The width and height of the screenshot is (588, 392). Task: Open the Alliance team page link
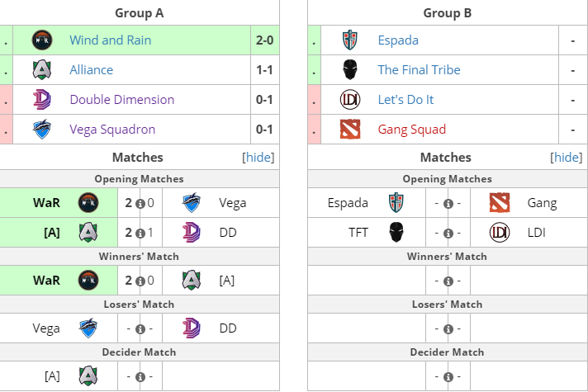click(91, 69)
